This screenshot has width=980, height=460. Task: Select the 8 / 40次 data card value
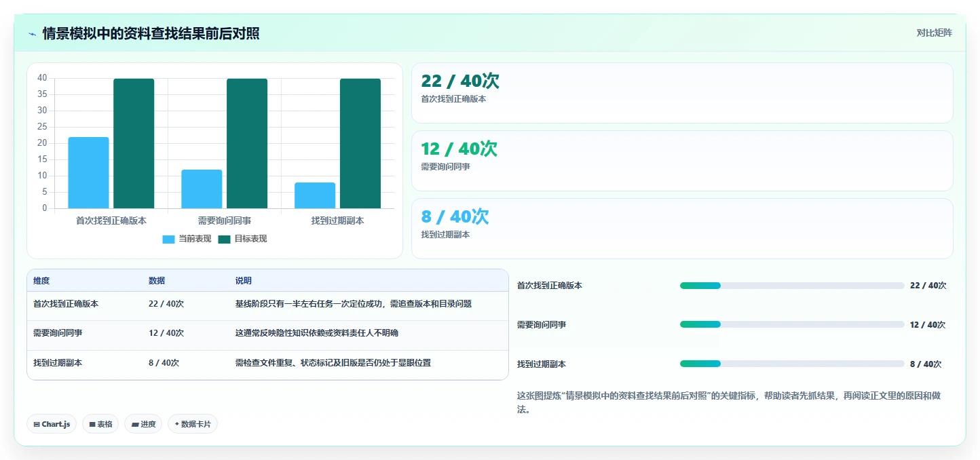(x=455, y=216)
